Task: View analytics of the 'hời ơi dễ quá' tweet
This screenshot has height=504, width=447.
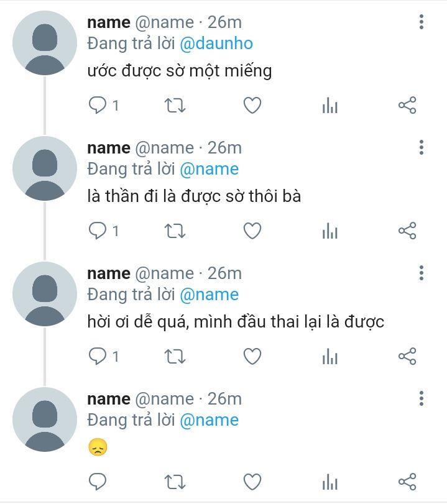Action: (x=330, y=357)
